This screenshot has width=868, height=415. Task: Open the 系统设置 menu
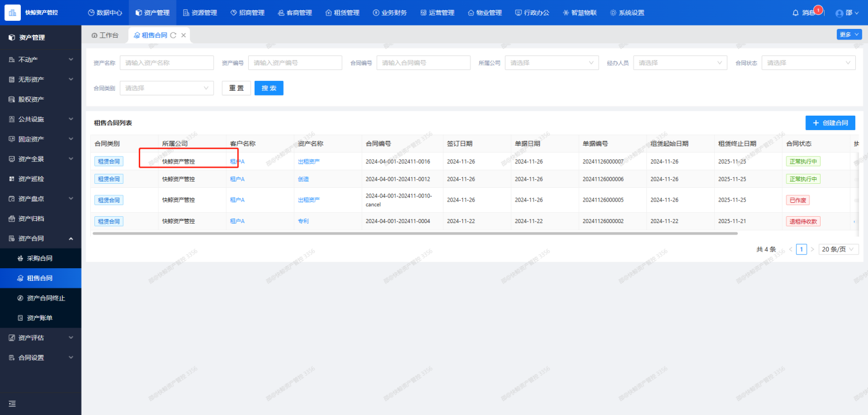[627, 13]
